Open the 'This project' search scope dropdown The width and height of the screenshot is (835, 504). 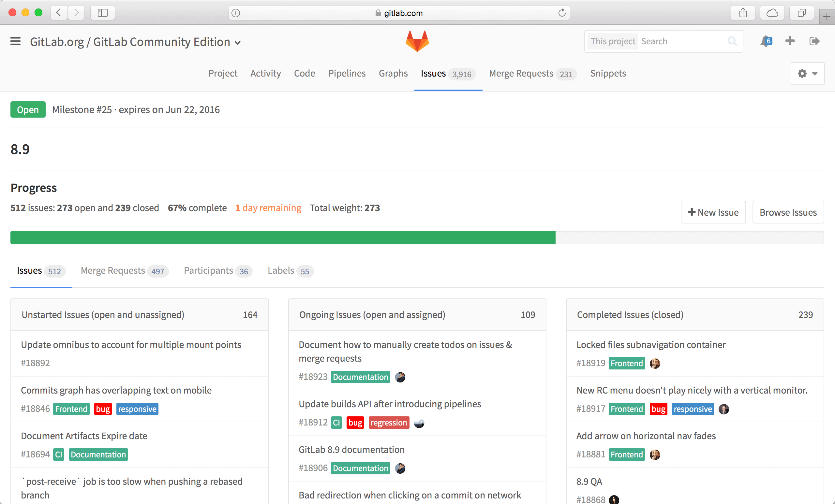pyautogui.click(x=613, y=41)
